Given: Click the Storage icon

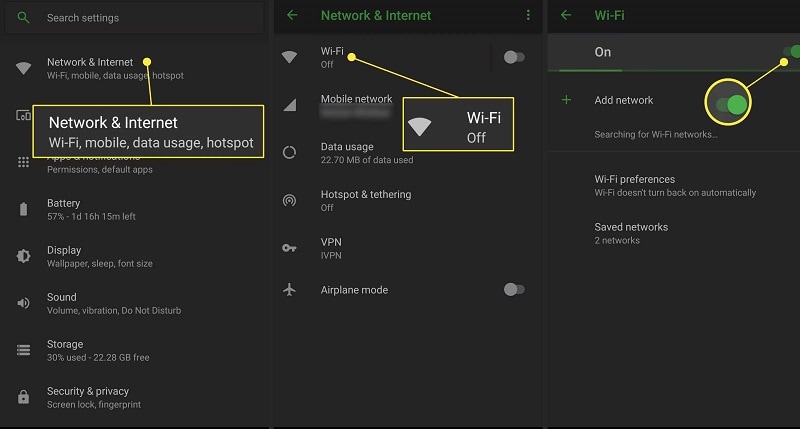Looking at the screenshot, I should pyautogui.click(x=24, y=350).
